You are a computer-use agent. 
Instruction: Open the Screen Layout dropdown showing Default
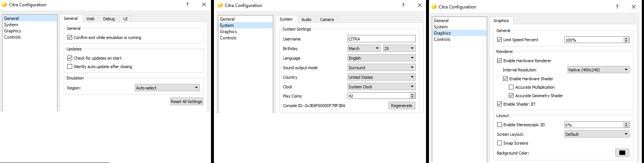[x=597, y=134]
